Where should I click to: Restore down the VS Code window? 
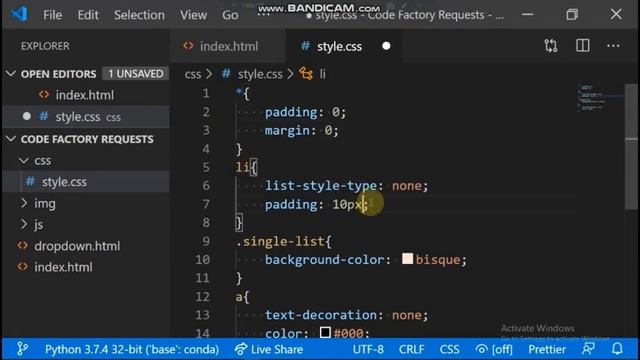(572, 15)
